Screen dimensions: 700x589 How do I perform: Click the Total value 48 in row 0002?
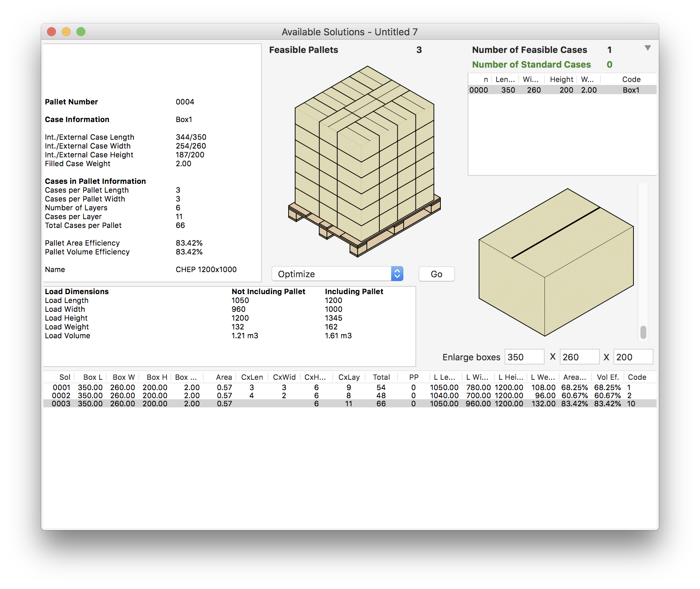pyautogui.click(x=381, y=396)
